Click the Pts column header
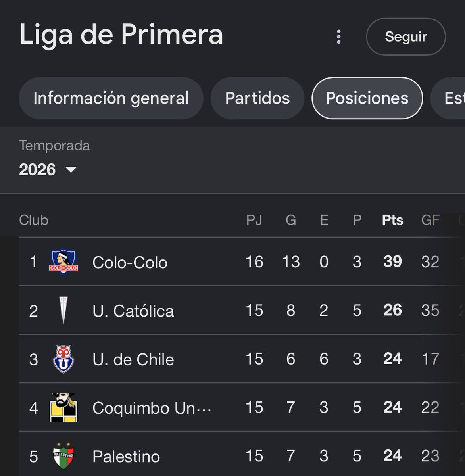465x476 pixels. click(392, 220)
